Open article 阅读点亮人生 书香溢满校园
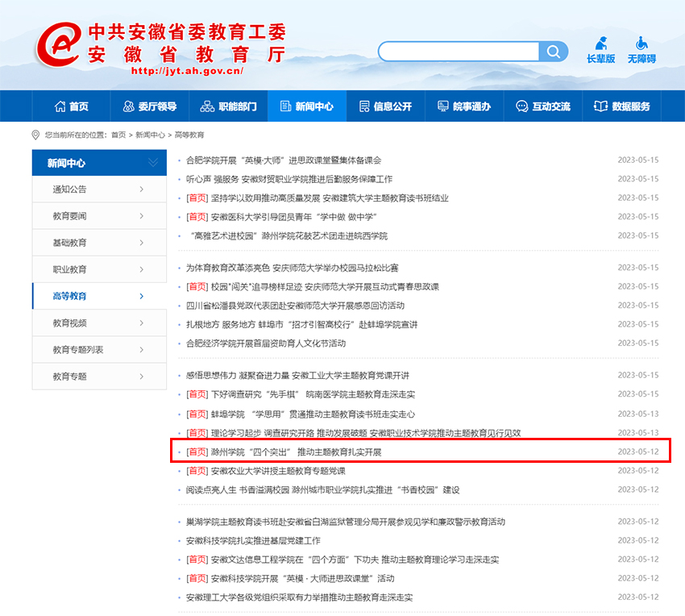The height and width of the screenshot is (616, 685). [323, 489]
